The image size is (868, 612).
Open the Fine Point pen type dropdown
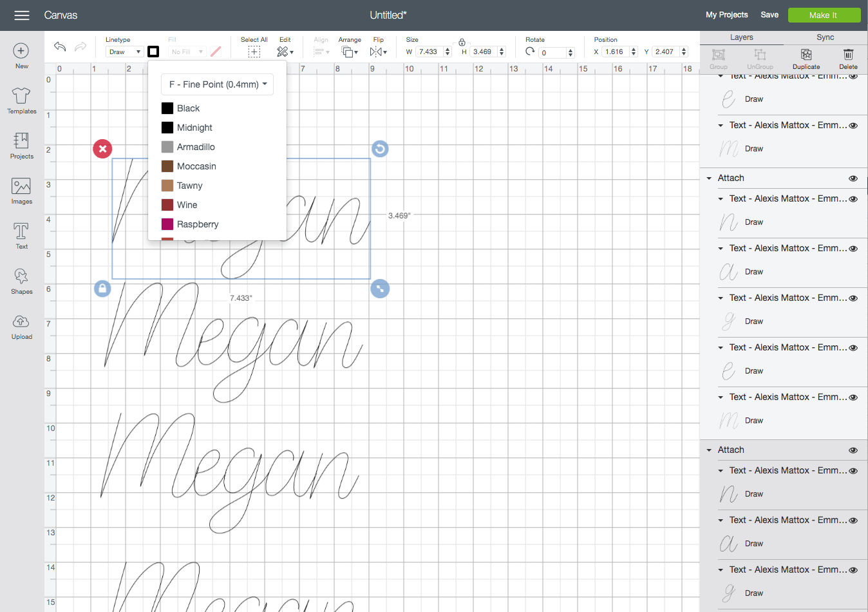(218, 84)
